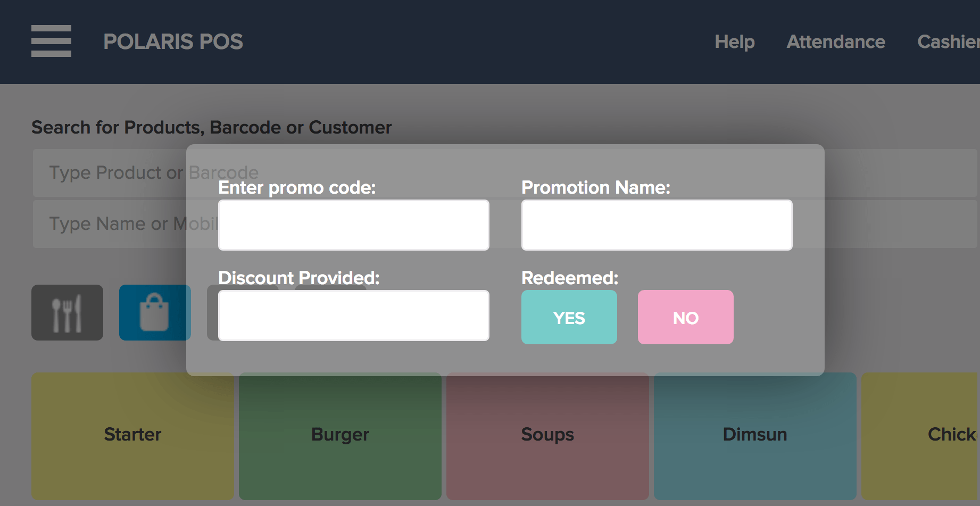The width and height of the screenshot is (980, 506).
Task: Open the Help menu
Action: 735,42
